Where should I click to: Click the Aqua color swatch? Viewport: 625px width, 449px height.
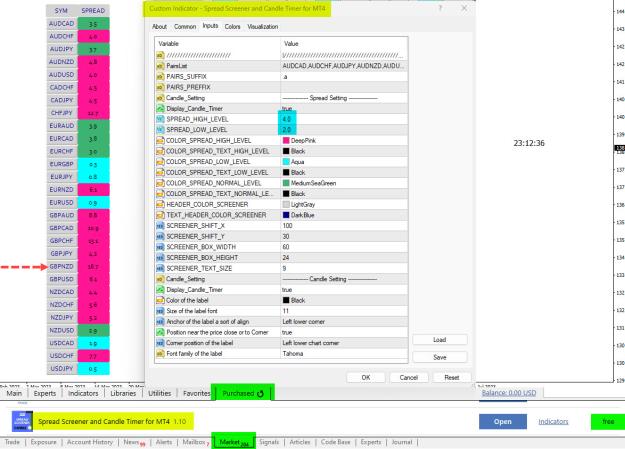[x=286, y=162]
